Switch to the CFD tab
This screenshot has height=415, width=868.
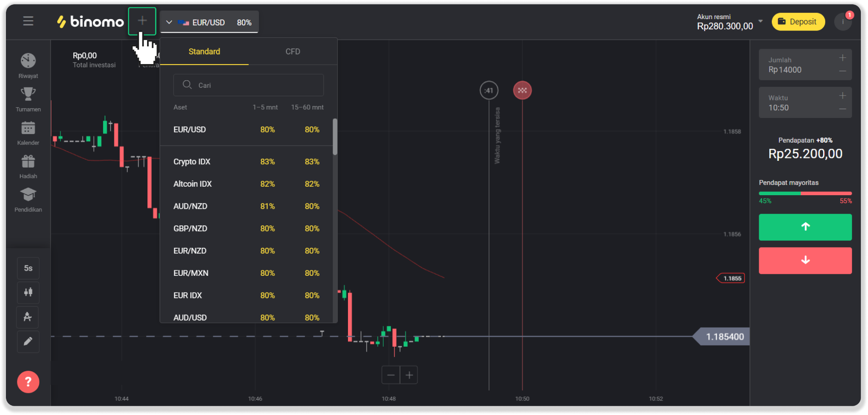click(293, 51)
